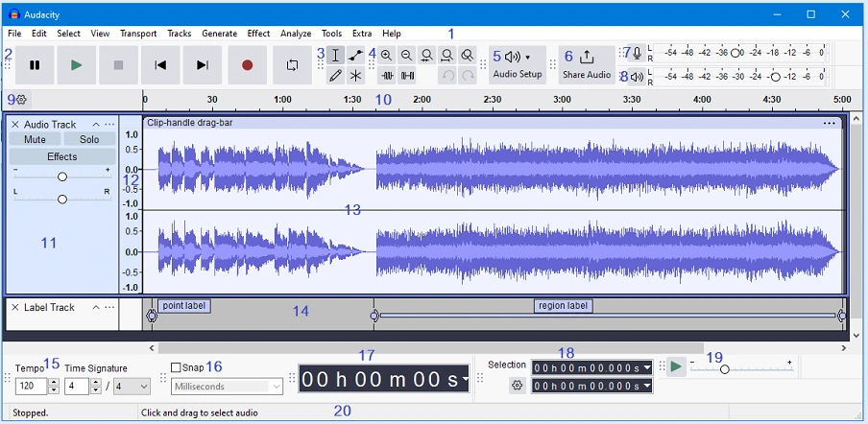868x424 pixels.
Task: Adjust the Audio Track pan slider
Action: (62, 199)
